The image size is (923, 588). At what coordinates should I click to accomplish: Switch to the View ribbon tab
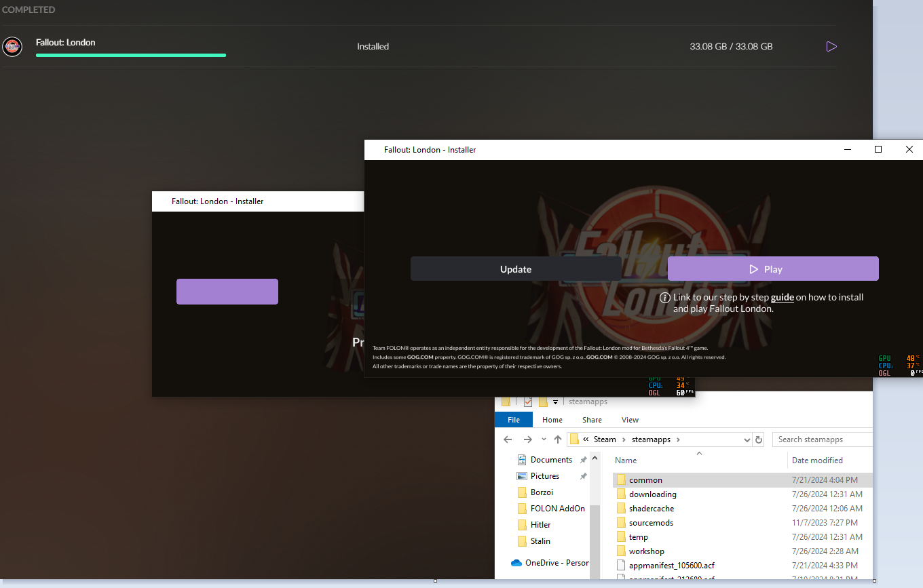click(x=630, y=420)
